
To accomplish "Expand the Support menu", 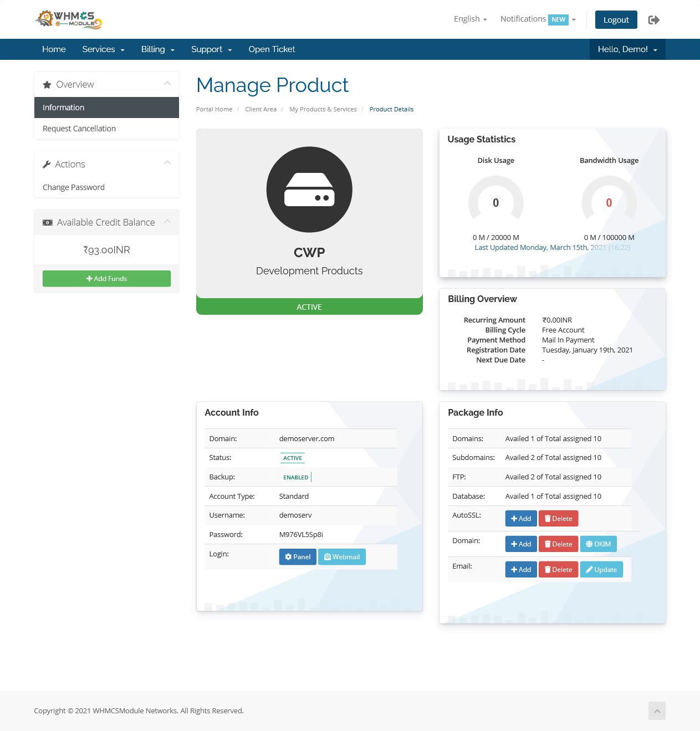I will click(212, 49).
